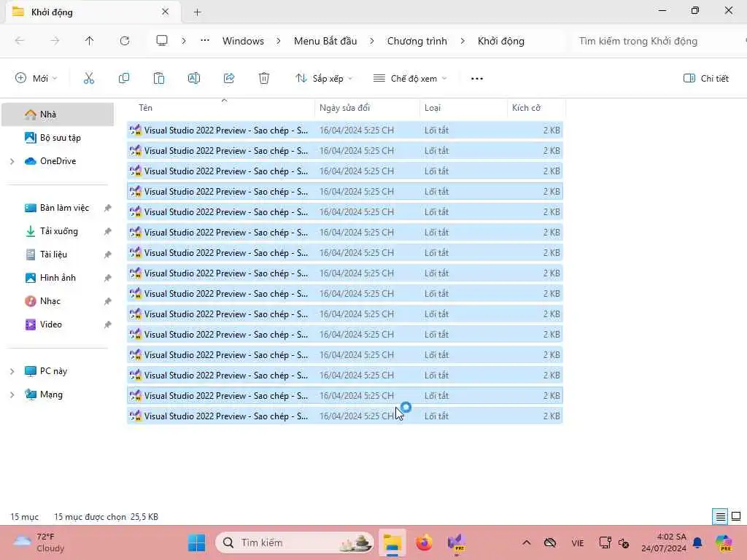This screenshot has width=747, height=560.
Task: Open Hình ảnh folder in sidebar
Action: 58,278
